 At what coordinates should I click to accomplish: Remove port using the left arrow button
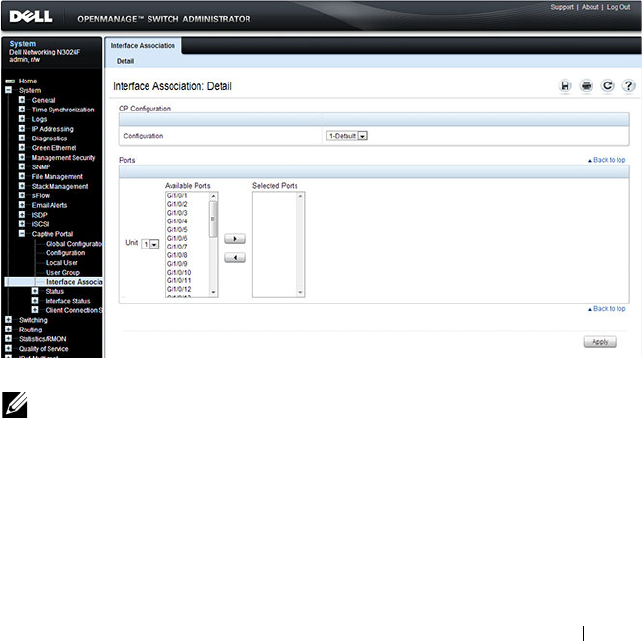[235, 257]
